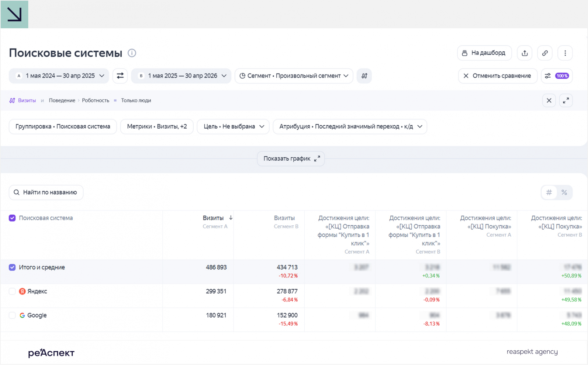Check the Google row checkbox
Screen dimensions: 588x365
(x=12, y=315)
